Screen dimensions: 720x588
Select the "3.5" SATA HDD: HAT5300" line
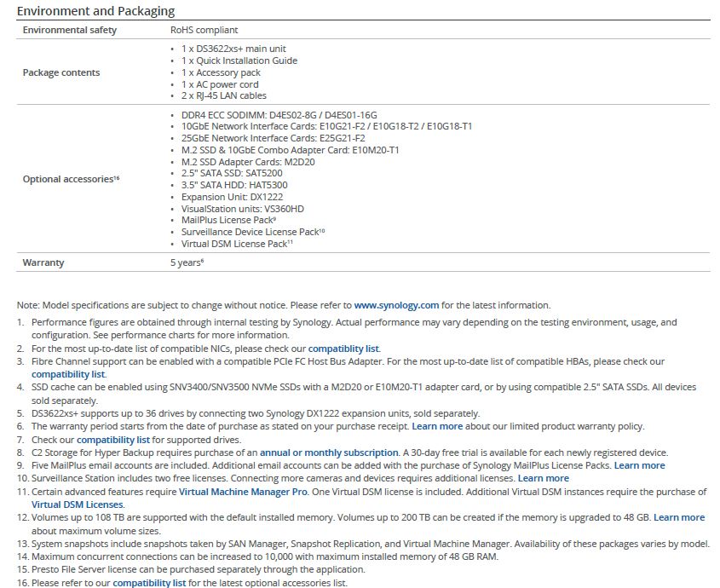(234, 185)
